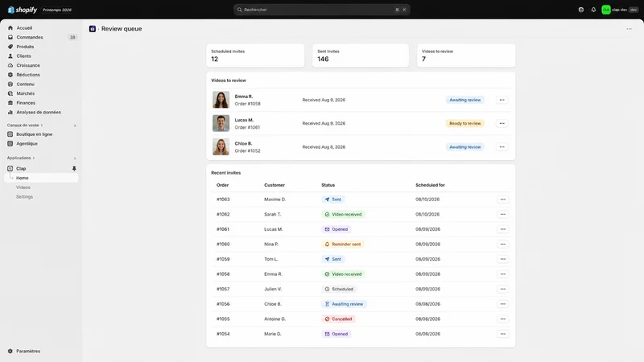Select the Clients person icon
This screenshot has width=644, height=362.
pos(10,56)
